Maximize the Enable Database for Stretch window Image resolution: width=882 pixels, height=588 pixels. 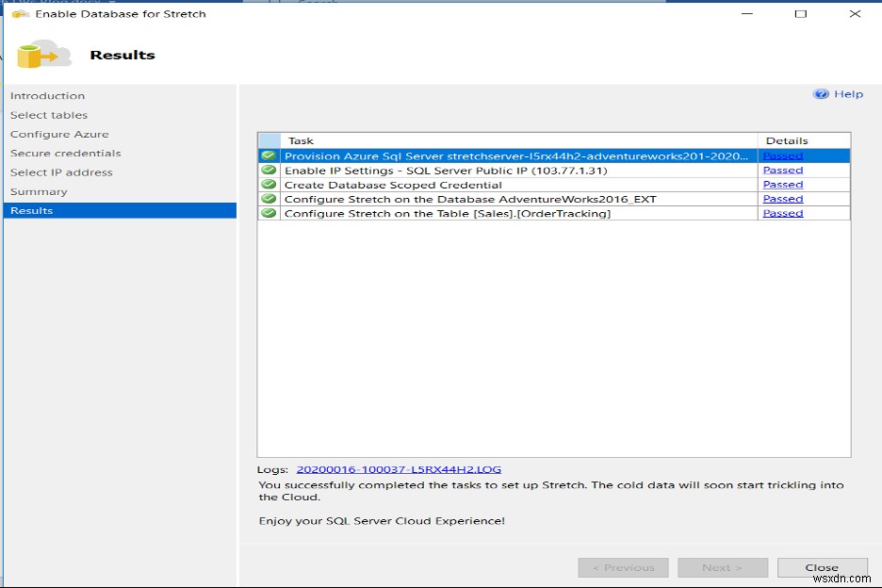[800, 13]
